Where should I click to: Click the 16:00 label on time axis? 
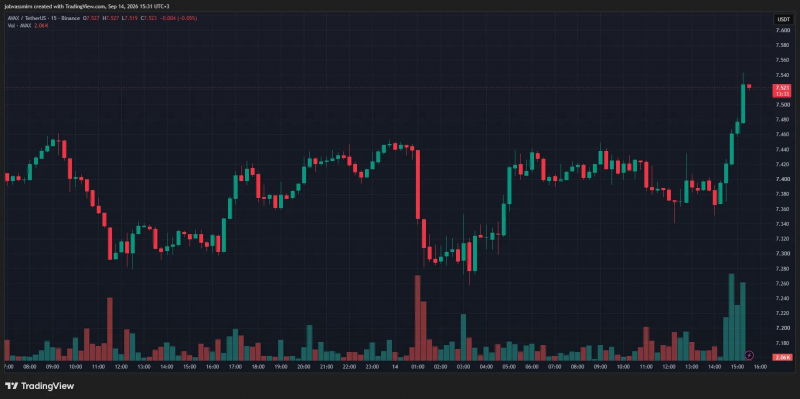pyautogui.click(x=760, y=366)
